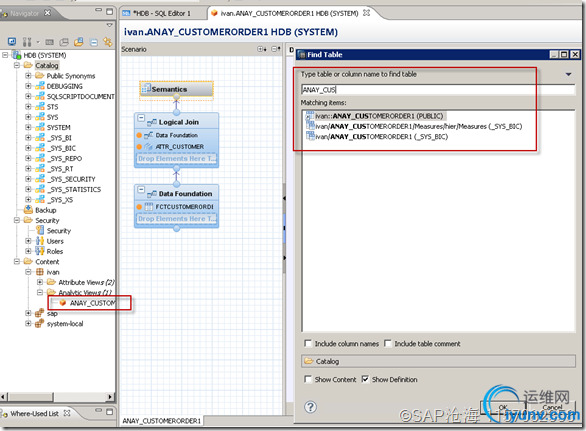This screenshot has height=431, width=586.
Task: Click the sap package icon under Content
Action: (40, 313)
